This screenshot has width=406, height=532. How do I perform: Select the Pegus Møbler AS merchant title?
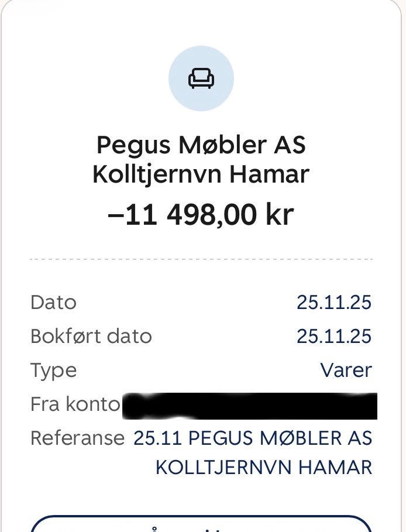[x=201, y=145]
